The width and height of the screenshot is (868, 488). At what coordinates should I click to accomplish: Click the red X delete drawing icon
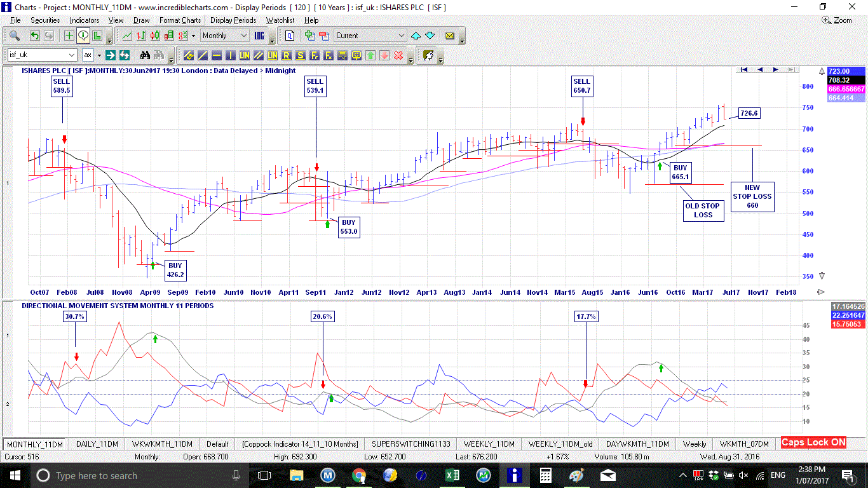click(x=398, y=55)
